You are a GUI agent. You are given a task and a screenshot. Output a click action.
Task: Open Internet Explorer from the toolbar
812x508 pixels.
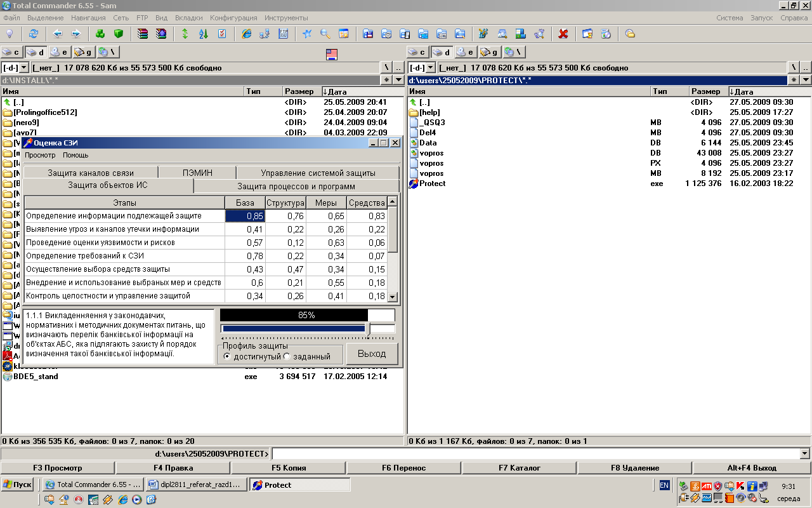click(246, 34)
